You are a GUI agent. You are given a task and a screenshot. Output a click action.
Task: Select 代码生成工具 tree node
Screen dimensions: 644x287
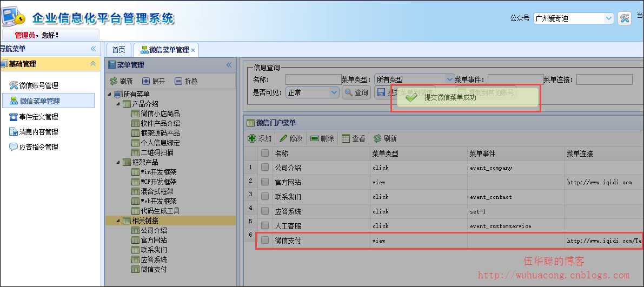[156, 211]
